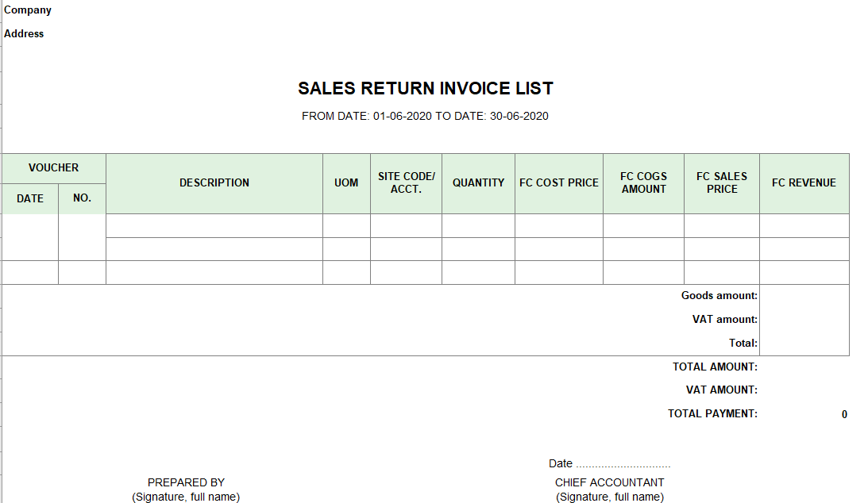Select the Company label cell
868x503 pixels.
pos(28,10)
